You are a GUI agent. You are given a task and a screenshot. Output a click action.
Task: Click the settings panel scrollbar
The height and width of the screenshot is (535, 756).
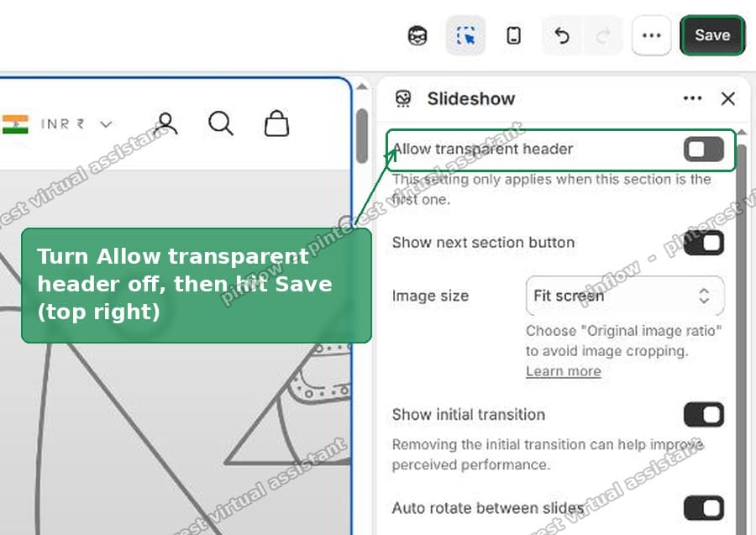point(742,338)
